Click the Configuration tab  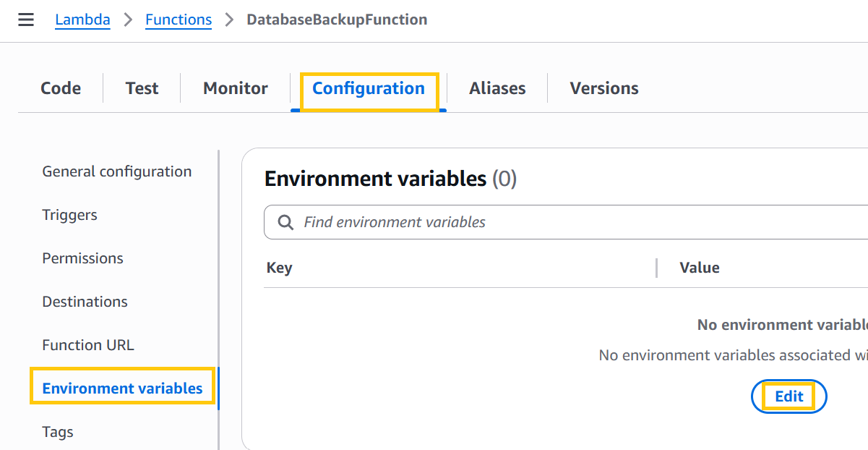click(369, 88)
